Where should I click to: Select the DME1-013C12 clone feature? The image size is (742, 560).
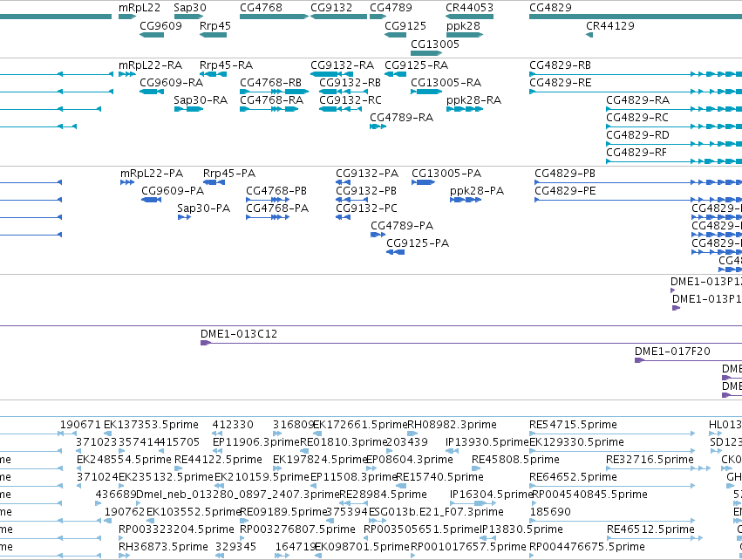click(239, 334)
